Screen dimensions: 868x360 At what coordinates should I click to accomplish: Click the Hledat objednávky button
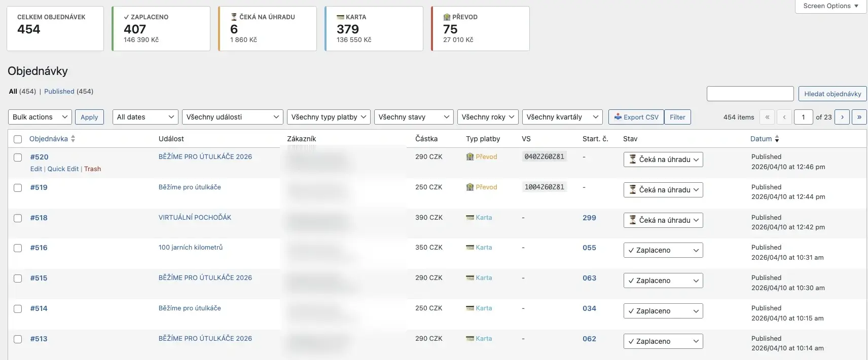pyautogui.click(x=833, y=94)
